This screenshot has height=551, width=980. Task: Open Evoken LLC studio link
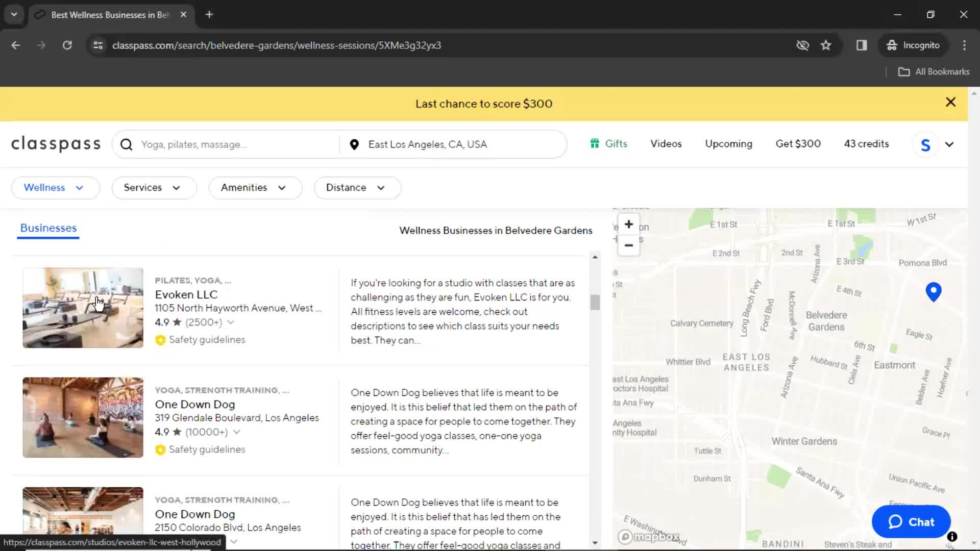point(186,294)
